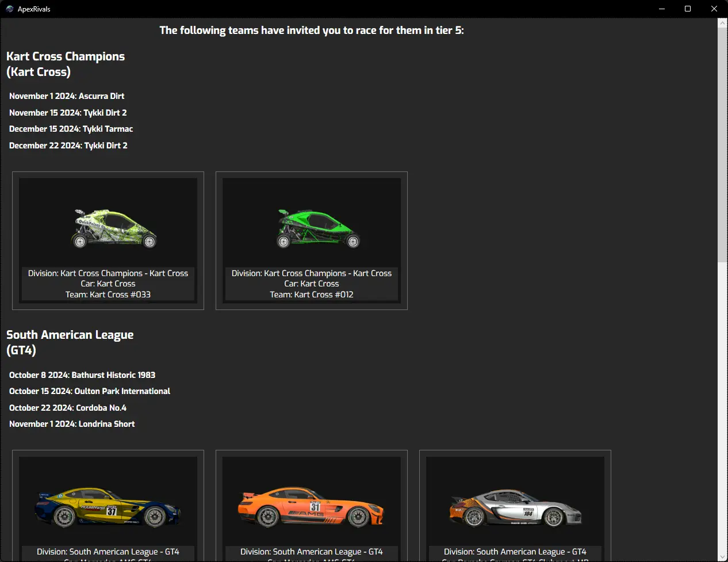The width and height of the screenshot is (728, 562).
Task: Click the scrollbar down arrow
Action: click(x=723, y=557)
